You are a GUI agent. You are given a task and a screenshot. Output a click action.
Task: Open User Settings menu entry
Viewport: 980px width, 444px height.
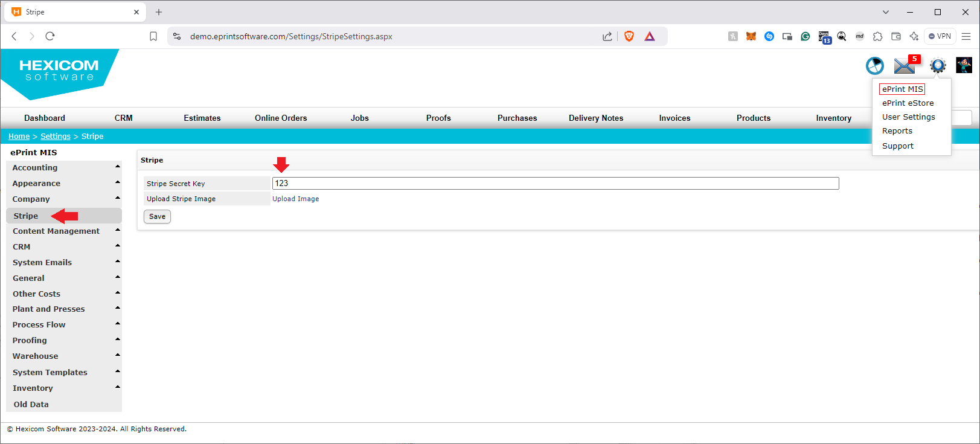908,117
